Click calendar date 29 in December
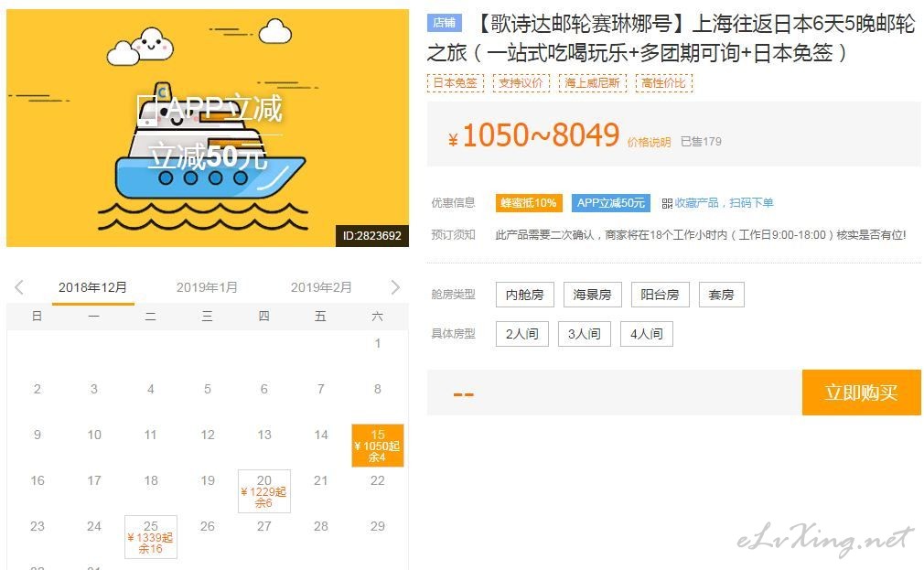Image resolution: width=924 pixels, height=570 pixels. (377, 526)
